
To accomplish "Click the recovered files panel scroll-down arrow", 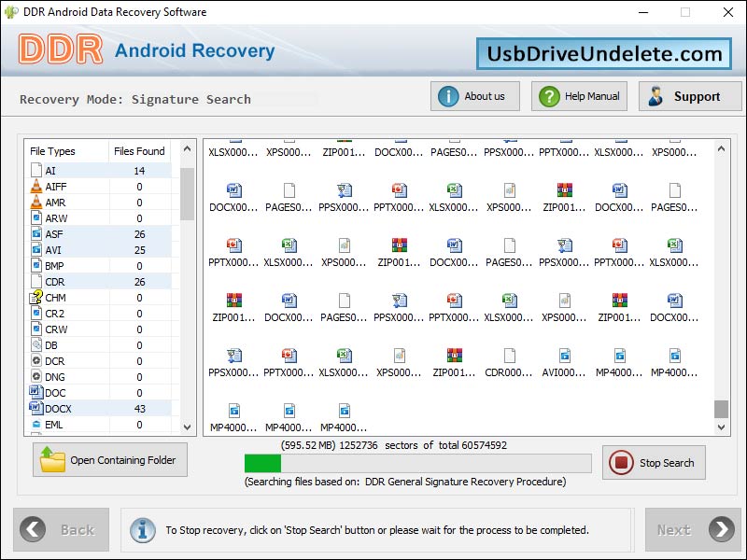I will tap(721, 427).
